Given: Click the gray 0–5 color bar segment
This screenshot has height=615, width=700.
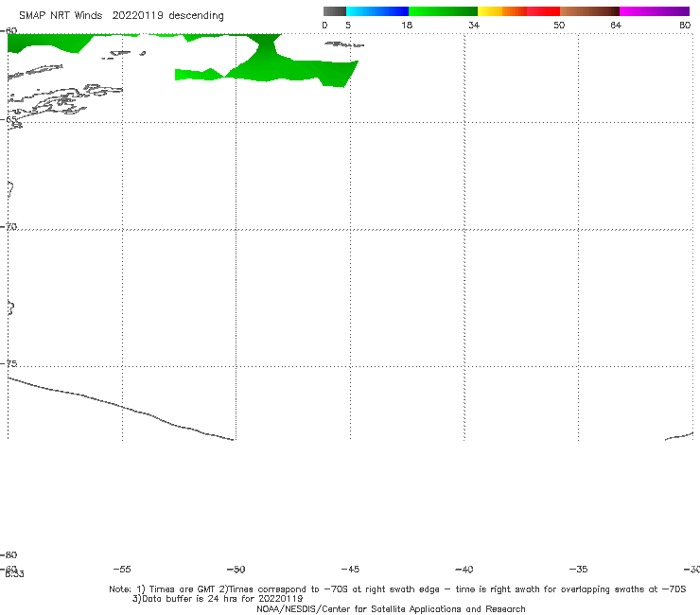Looking at the screenshot, I should coord(334,11).
